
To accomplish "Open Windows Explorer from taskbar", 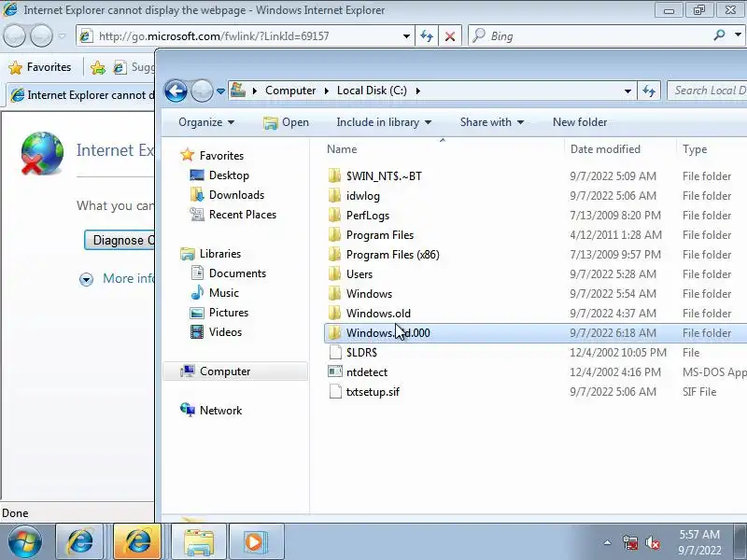I will [198, 542].
